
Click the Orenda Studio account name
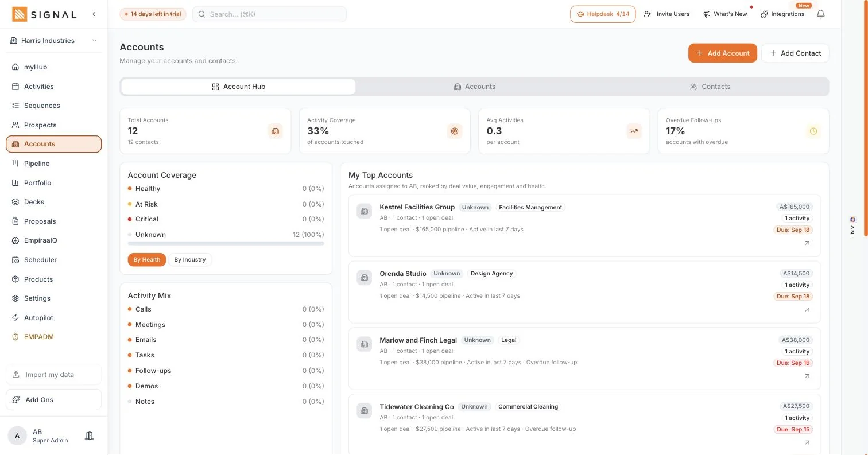pyautogui.click(x=403, y=274)
